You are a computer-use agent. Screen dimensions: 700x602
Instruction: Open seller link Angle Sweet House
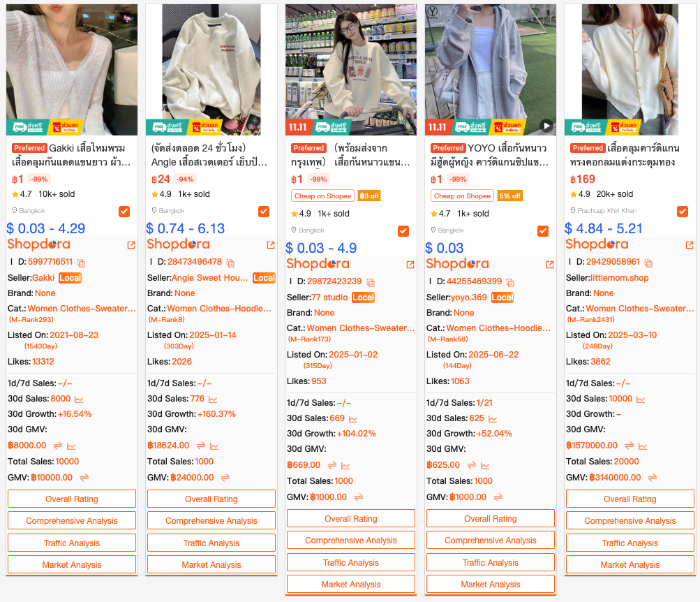(x=210, y=278)
